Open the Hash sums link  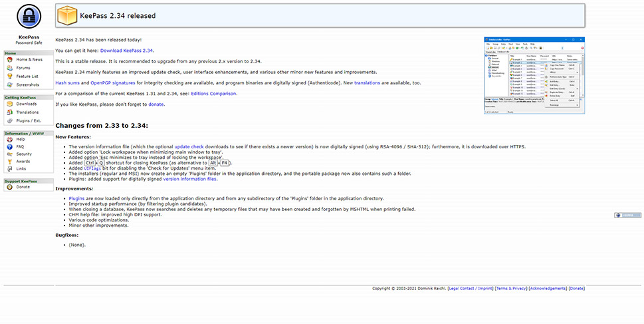click(67, 82)
